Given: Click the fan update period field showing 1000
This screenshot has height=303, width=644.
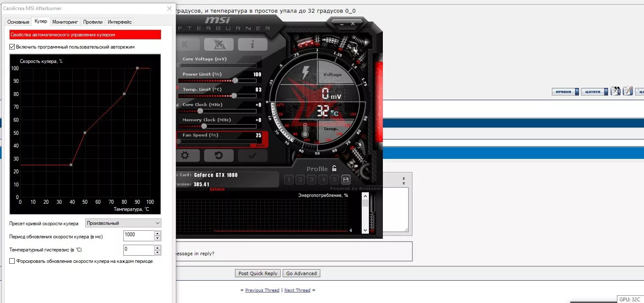Looking at the screenshot, I should point(139,236).
